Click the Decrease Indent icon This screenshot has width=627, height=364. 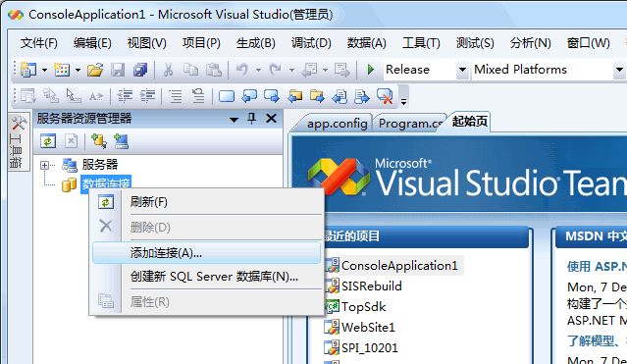[x=125, y=96]
